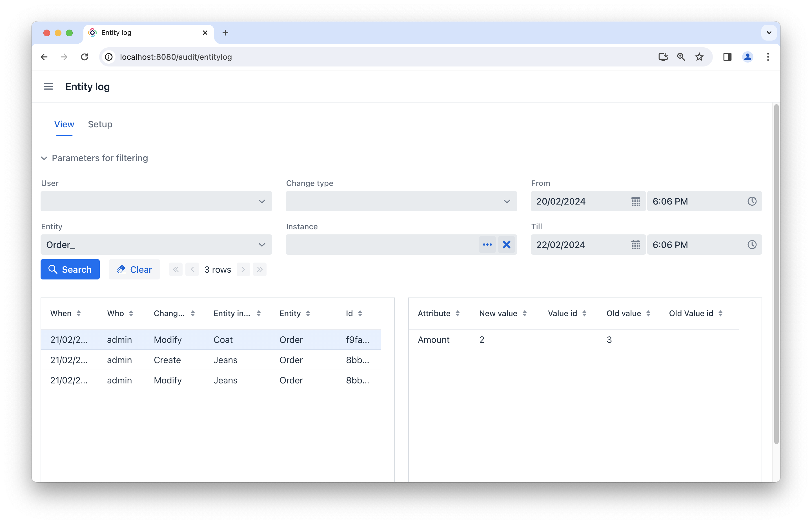Go back using the browser back arrow
Viewport: 812px width, 524px height.
44,57
